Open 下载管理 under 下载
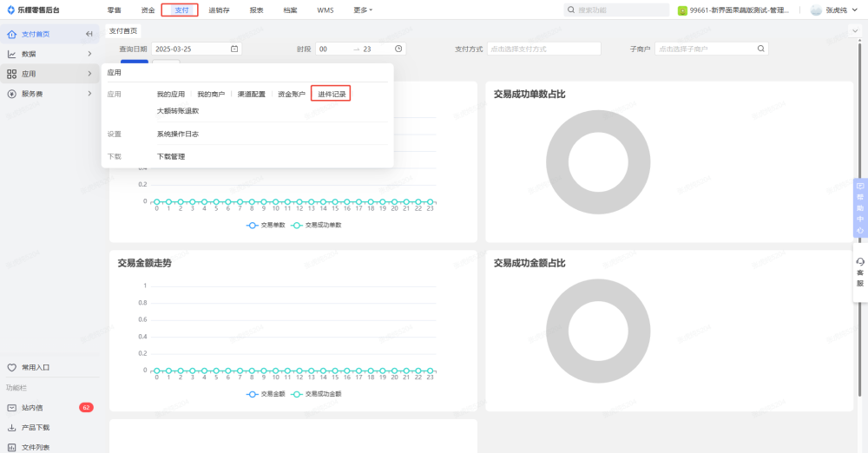 click(x=171, y=157)
